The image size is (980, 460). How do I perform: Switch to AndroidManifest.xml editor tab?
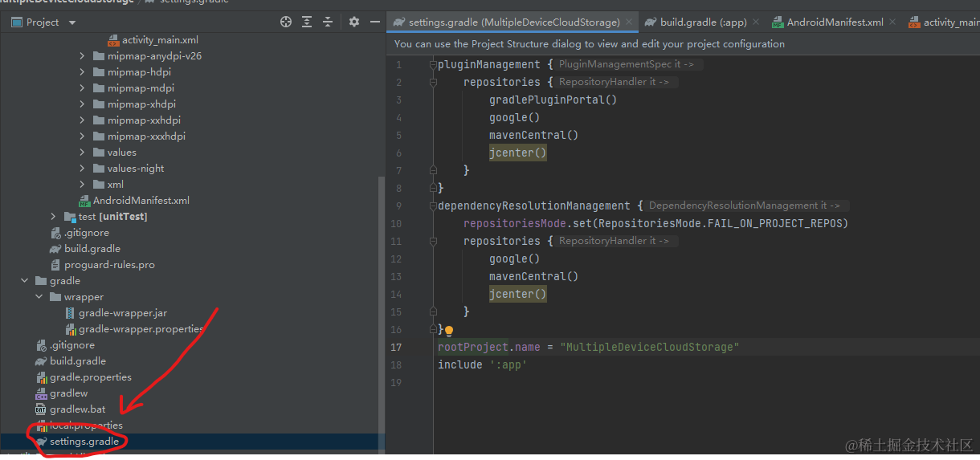(835, 22)
